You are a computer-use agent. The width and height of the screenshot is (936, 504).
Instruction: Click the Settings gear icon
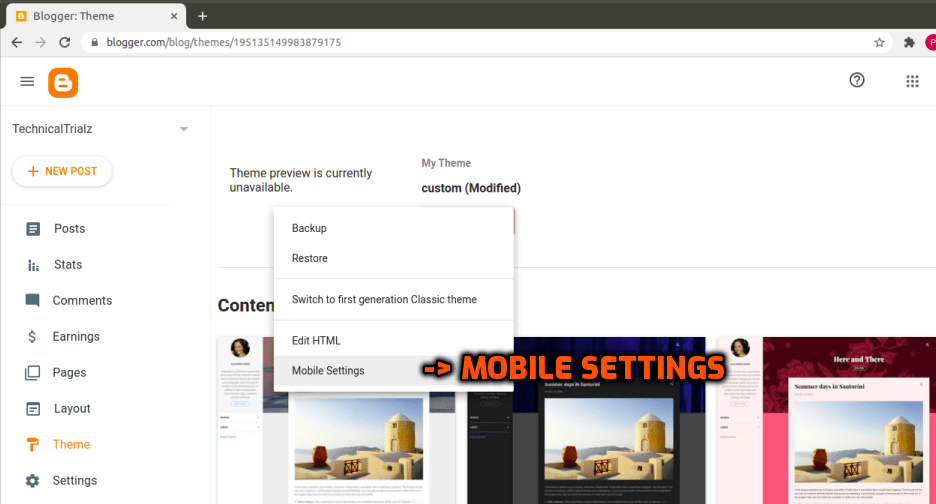point(32,481)
